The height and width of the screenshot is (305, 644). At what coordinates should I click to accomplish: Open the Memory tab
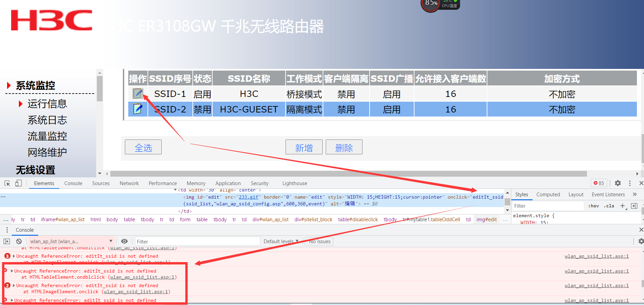click(196, 183)
